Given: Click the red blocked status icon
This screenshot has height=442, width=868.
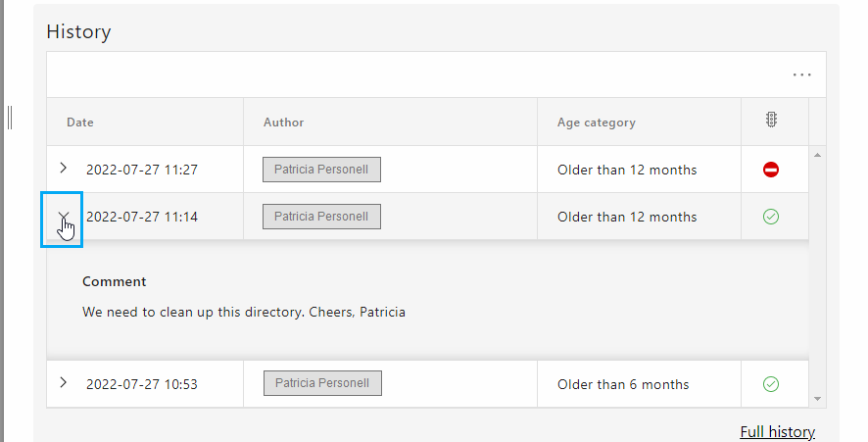Looking at the screenshot, I should pos(771,170).
